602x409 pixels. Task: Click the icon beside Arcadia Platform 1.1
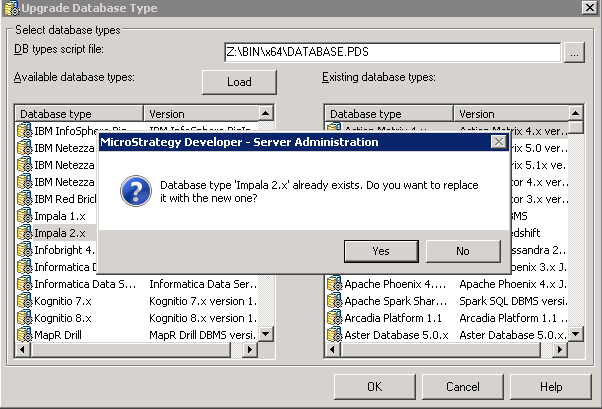(334, 317)
